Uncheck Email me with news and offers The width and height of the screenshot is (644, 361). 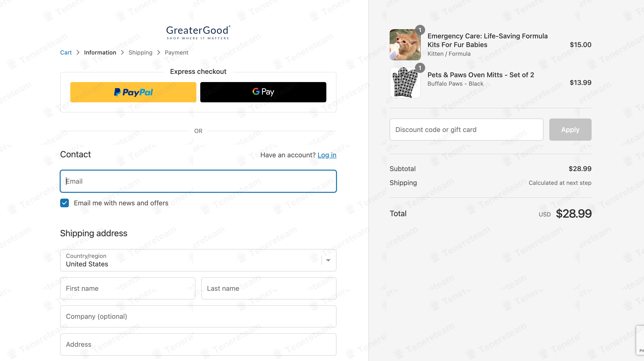point(64,203)
